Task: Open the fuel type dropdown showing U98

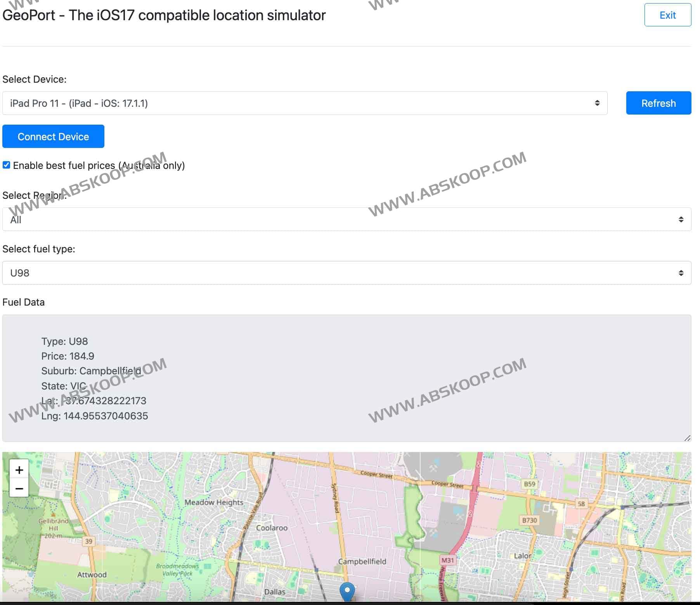Action: pyautogui.click(x=345, y=273)
